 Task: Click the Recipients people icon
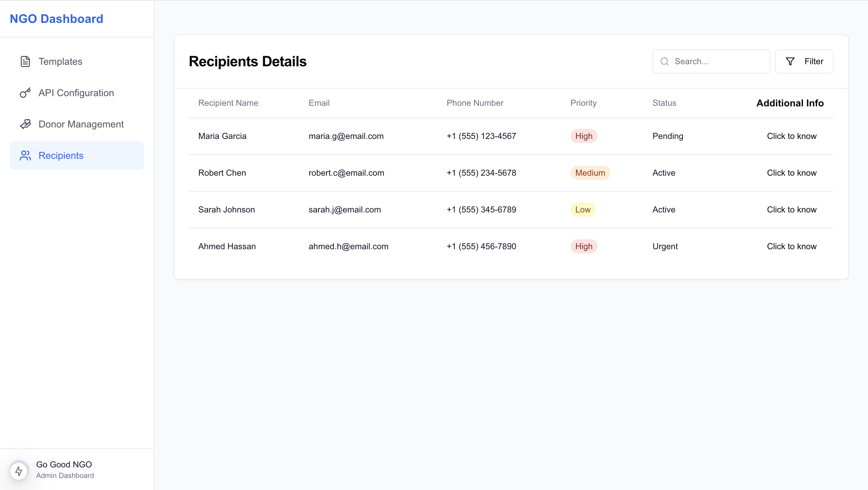point(25,155)
